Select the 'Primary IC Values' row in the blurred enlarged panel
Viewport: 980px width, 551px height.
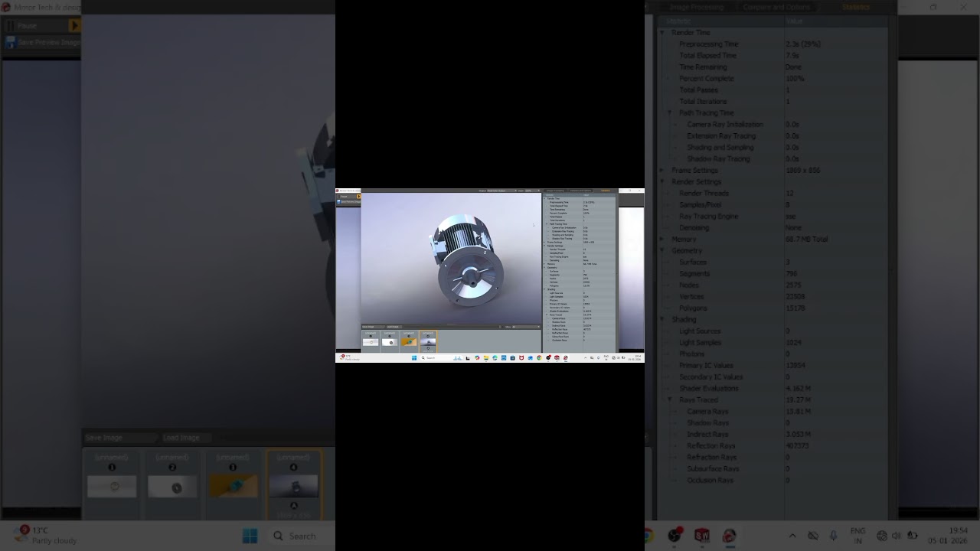(x=773, y=366)
